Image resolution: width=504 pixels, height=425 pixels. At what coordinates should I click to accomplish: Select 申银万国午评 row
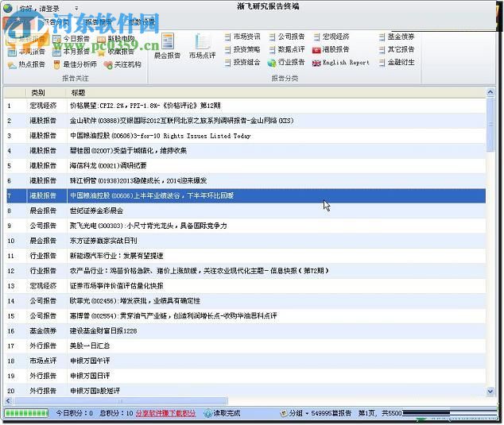[x=246, y=361]
